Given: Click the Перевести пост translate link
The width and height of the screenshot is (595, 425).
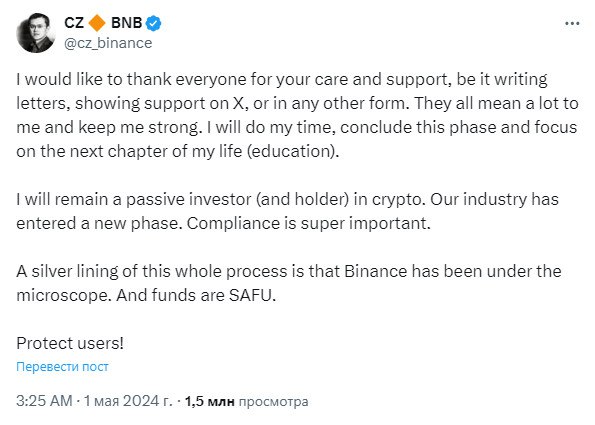Looking at the screenshot, I should point(62,367).
